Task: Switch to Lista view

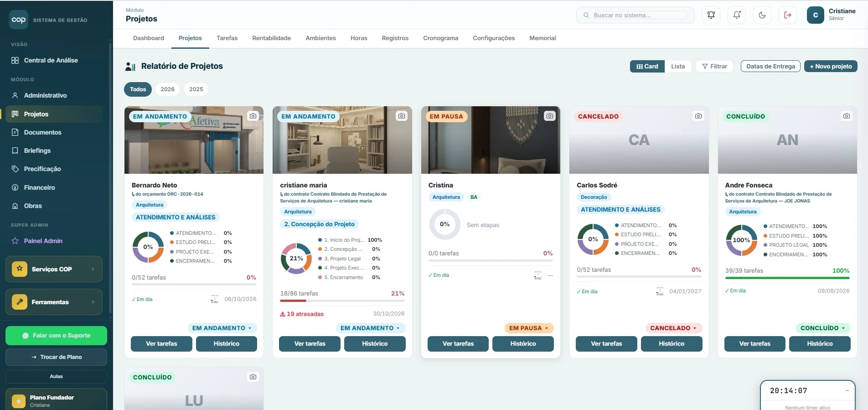Action: tap(678, 66)
